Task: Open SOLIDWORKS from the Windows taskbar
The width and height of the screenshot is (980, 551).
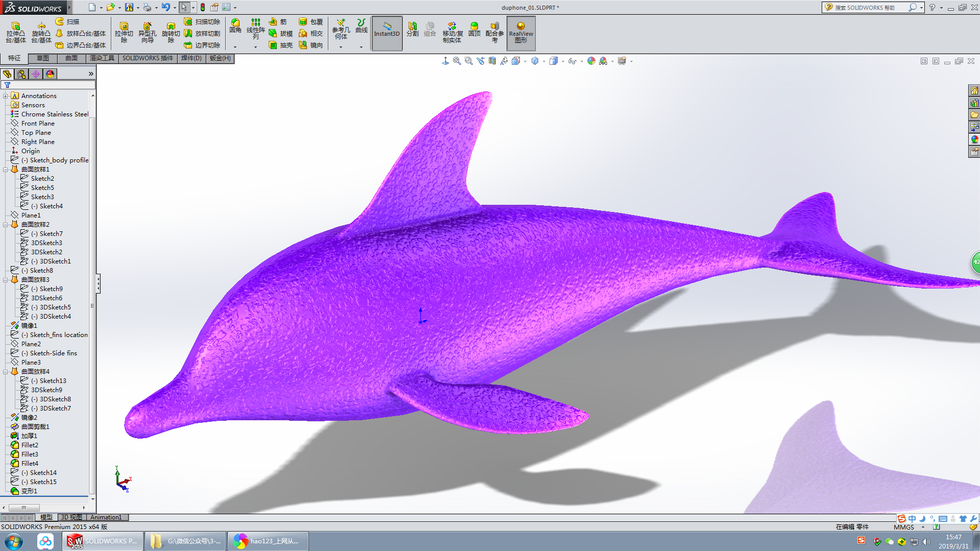Action: coord(103,541)
